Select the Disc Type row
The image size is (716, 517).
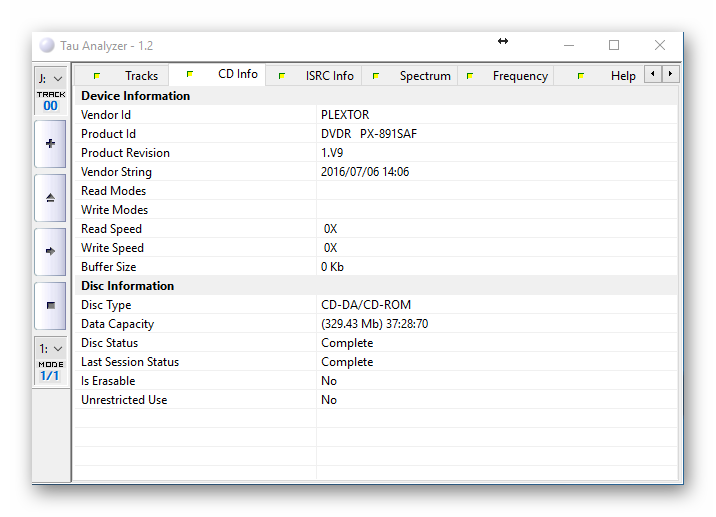point(375,305)
